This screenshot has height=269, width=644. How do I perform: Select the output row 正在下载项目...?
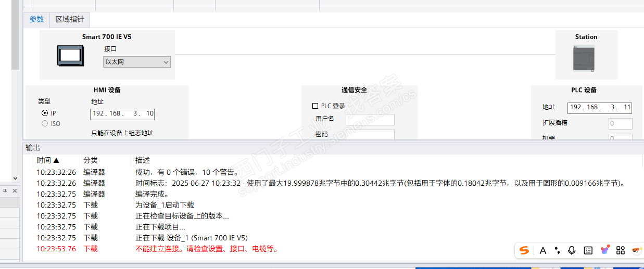pyautogui.click(x=333, y=227)
